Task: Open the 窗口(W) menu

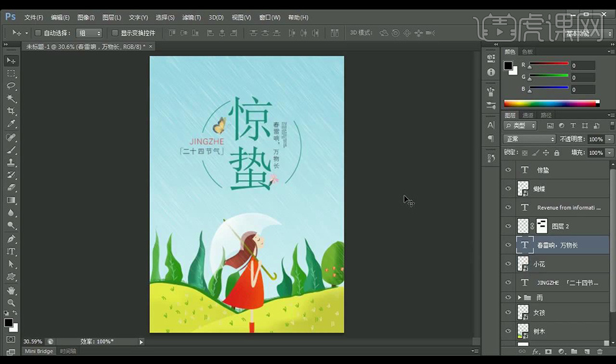Action: (x=269, y=17)
